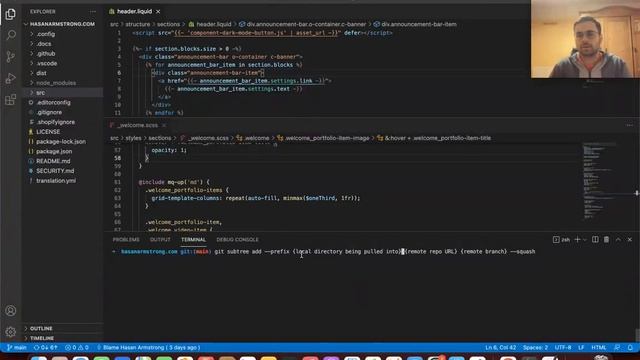640x360 pixels.
Task: Open notifications bell in status bar
Action: [630, 348]
